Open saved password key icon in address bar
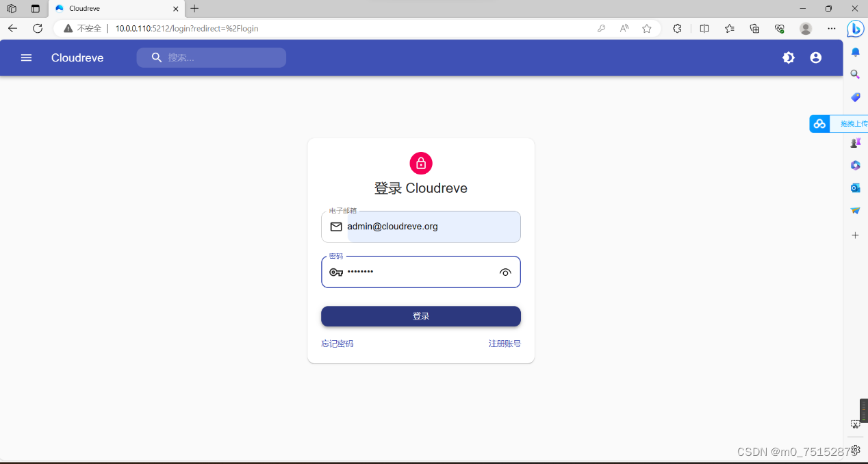Viewport: 868px width, 464px height. tap(601, 29)
